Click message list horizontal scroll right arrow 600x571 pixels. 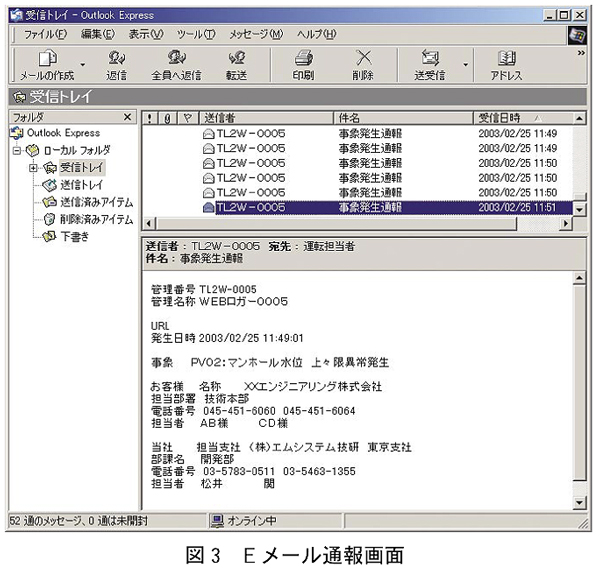(x=565, y=223)
